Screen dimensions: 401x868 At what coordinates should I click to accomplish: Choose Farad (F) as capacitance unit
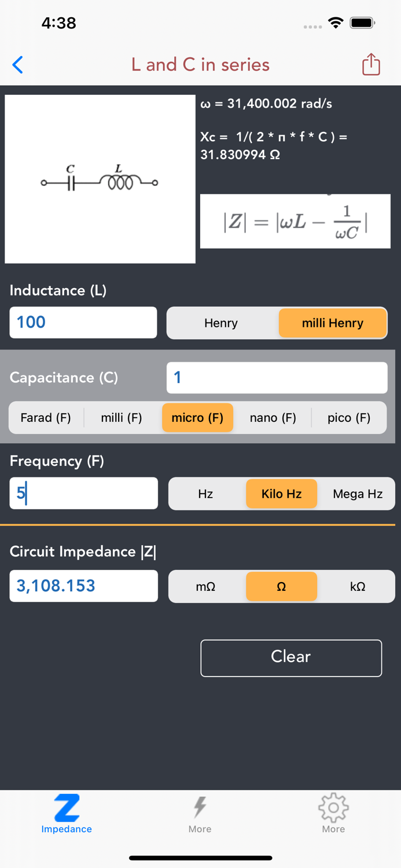(x=46, y=417)
